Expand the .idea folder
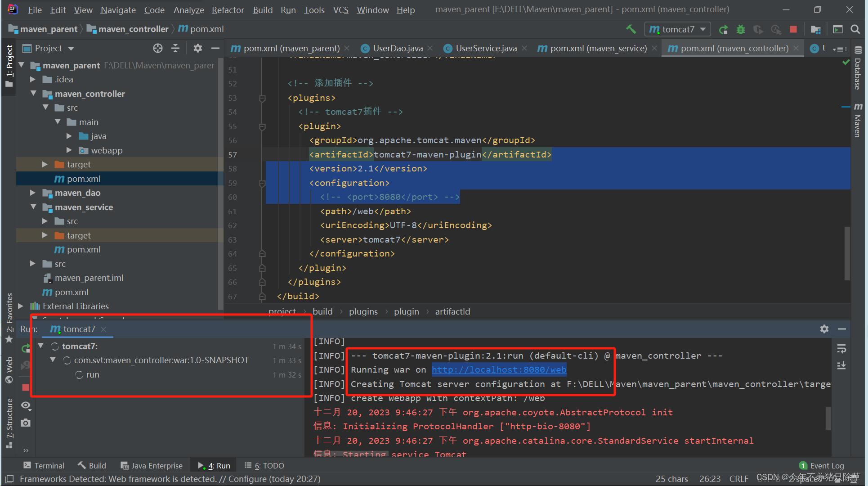The image size is (868, 486). tap(33, 79)
